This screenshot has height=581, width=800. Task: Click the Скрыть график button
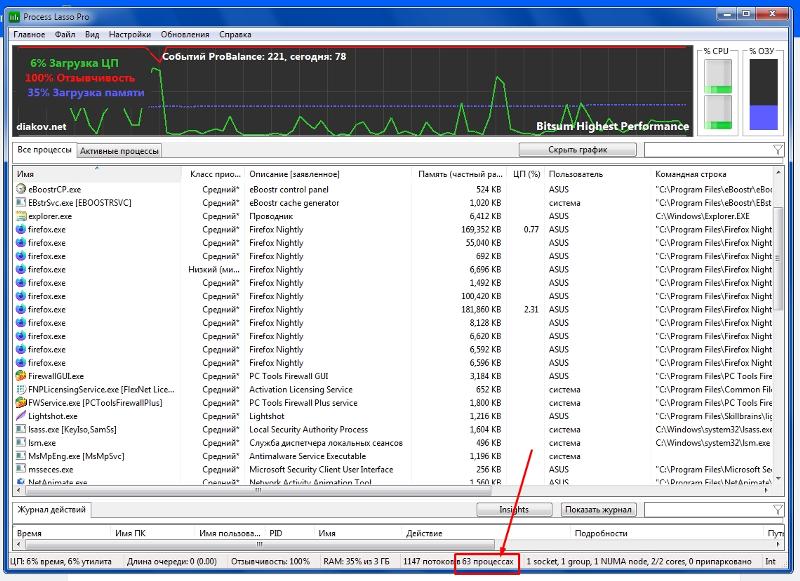578,150
